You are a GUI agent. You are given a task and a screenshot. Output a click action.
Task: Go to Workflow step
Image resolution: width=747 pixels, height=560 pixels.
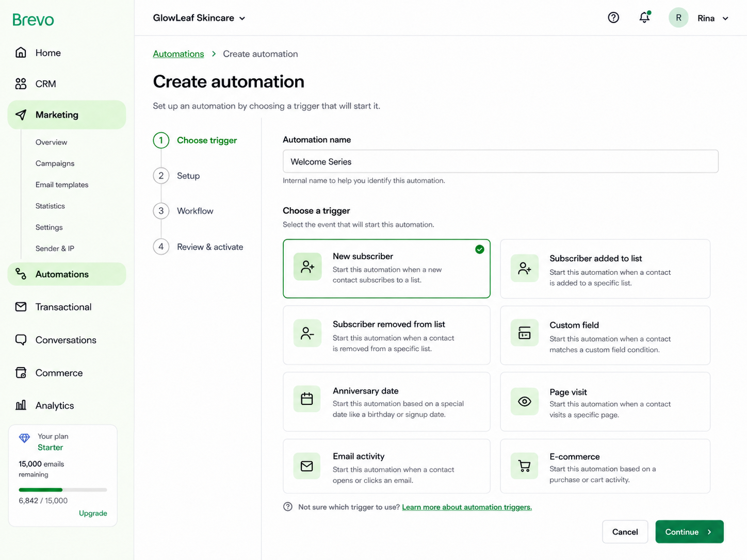click(x=183, y=211)
